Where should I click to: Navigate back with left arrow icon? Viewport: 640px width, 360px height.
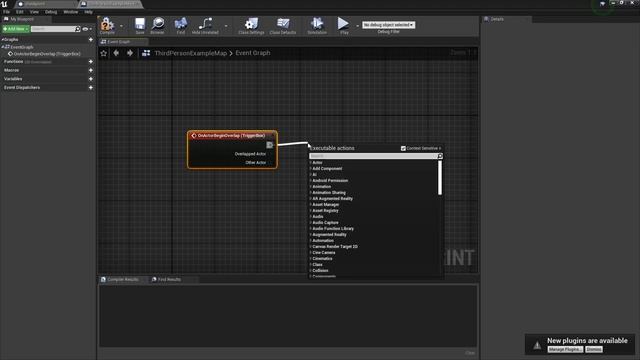pyautogui.click(x=116, y=53)
